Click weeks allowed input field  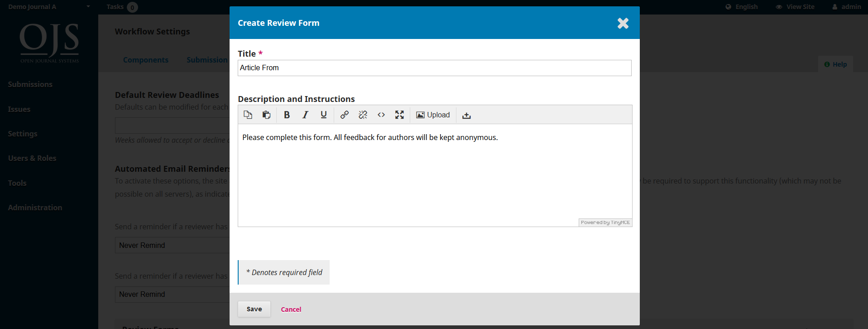[x=172, y=126]
